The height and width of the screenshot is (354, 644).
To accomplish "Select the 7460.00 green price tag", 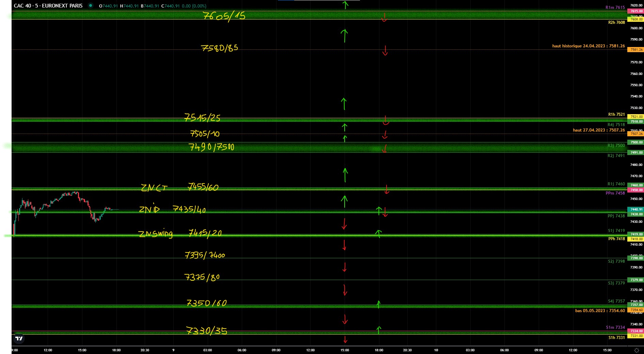I will (635, 185).
